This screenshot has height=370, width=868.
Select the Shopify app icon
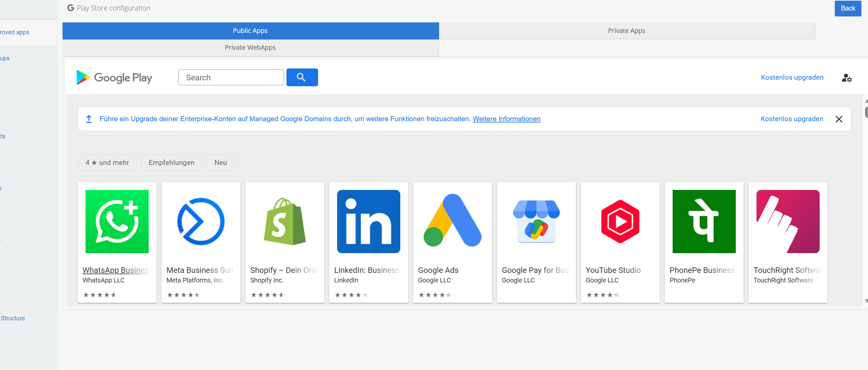285,221
